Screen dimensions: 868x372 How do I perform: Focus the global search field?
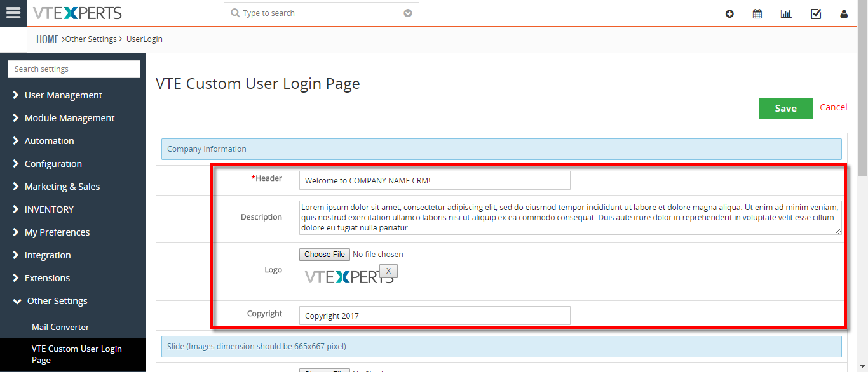(322, 13)
